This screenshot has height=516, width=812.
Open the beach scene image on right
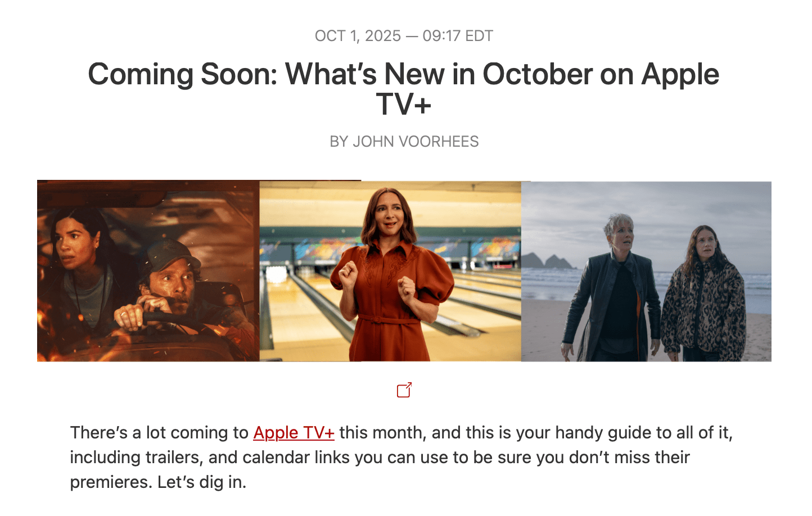646,271
